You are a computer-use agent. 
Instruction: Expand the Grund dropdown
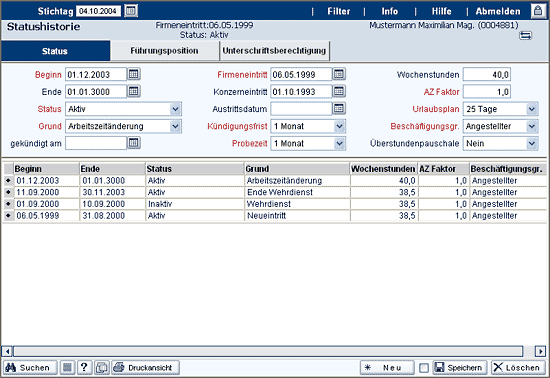[x=175, y=126]
